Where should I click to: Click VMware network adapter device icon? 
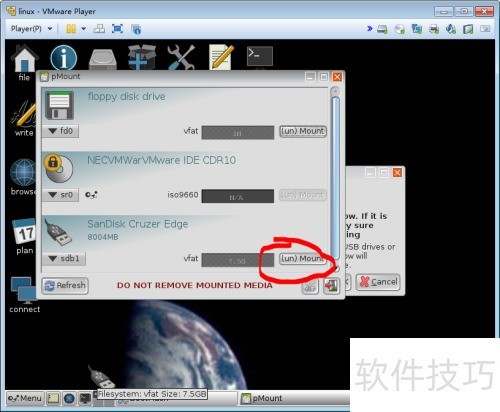[x=417, y=29]
